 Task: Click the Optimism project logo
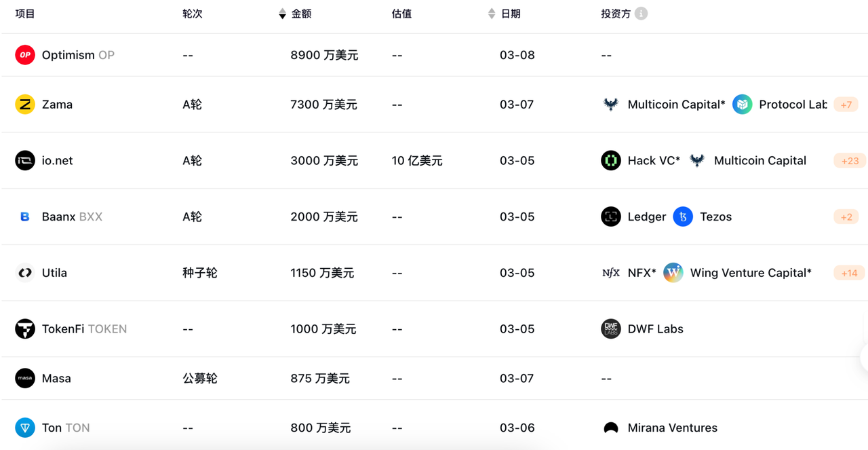24,55
